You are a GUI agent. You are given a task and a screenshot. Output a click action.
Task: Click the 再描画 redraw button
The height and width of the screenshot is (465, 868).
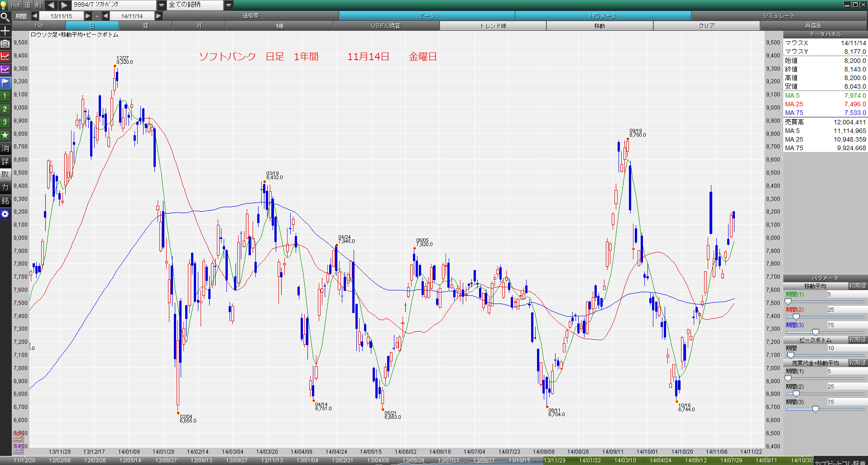point(813,26)
